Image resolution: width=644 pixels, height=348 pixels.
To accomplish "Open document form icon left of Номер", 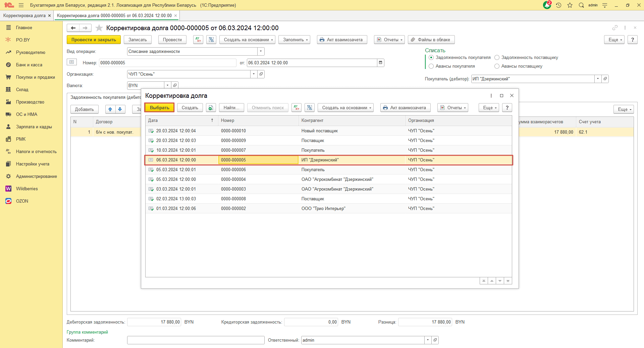I will click(x=72, y=62).
